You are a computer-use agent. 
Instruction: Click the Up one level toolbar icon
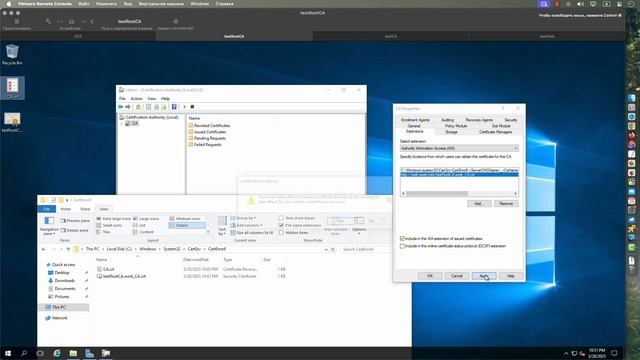[x=138, y=107]
